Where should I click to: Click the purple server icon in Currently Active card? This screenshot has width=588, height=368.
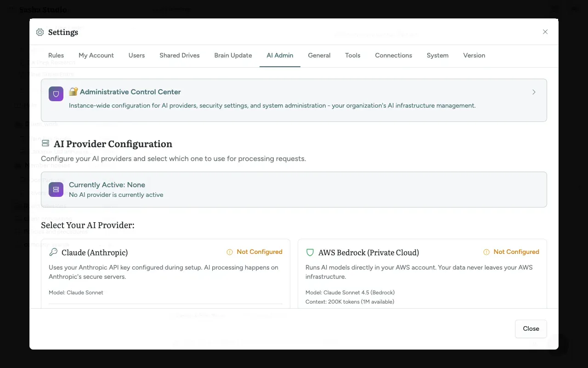tap(56, 190)
